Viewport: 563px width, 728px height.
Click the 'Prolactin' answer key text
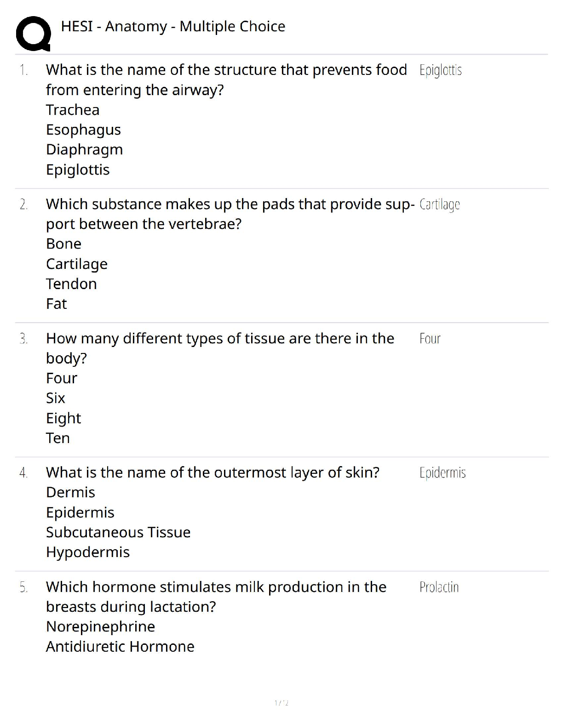[x=439, y=587]
